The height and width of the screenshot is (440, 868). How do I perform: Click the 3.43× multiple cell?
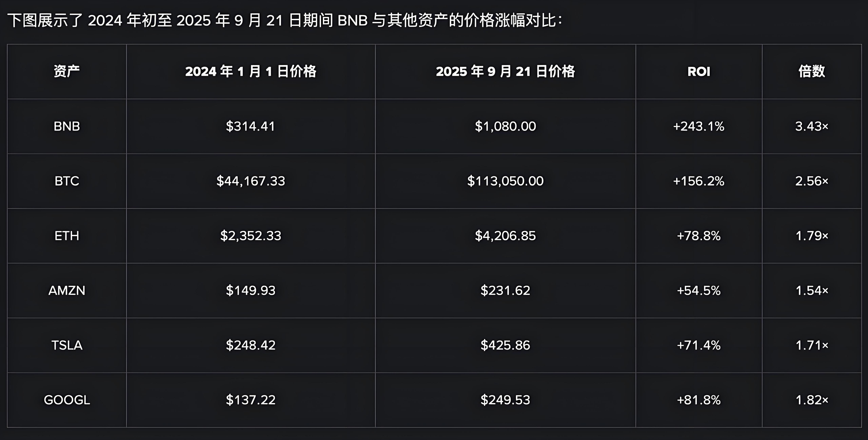811,126
